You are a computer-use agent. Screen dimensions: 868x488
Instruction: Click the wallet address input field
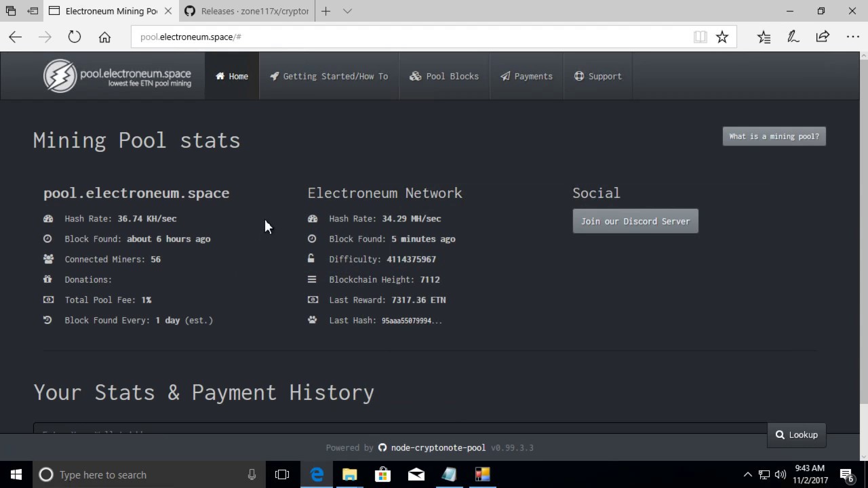coord(400,429)
